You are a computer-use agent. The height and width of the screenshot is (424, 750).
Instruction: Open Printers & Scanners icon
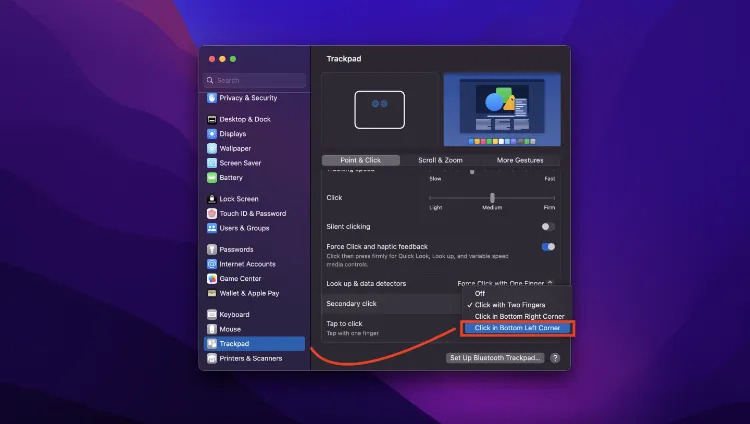(212, 358)
